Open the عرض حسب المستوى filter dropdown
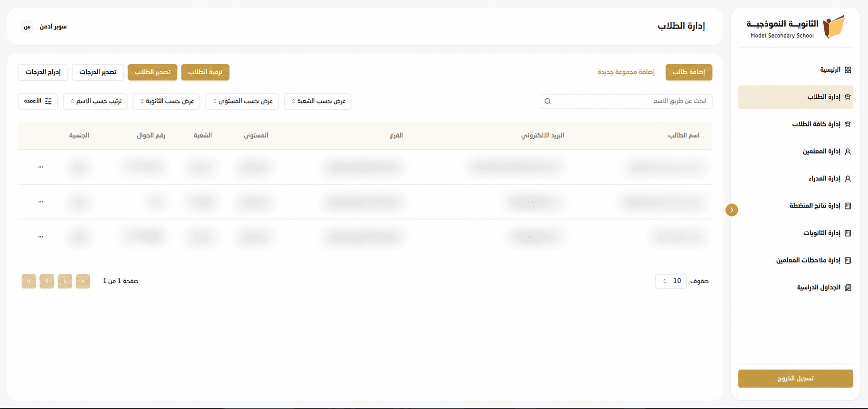This screenshot has height=409, width=868. click(x=242, y=101)
